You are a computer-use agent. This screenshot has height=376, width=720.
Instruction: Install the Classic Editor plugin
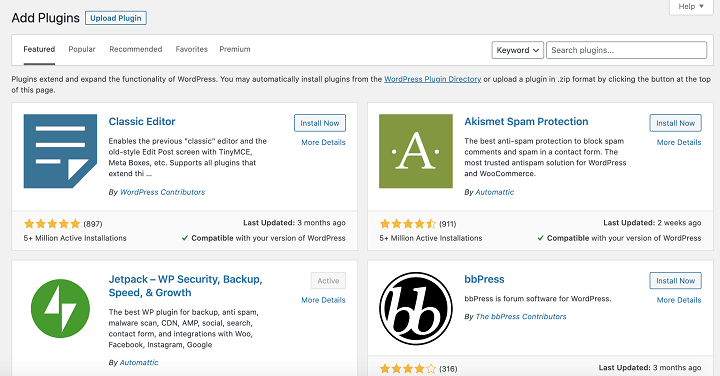click(x=320, y=123)
